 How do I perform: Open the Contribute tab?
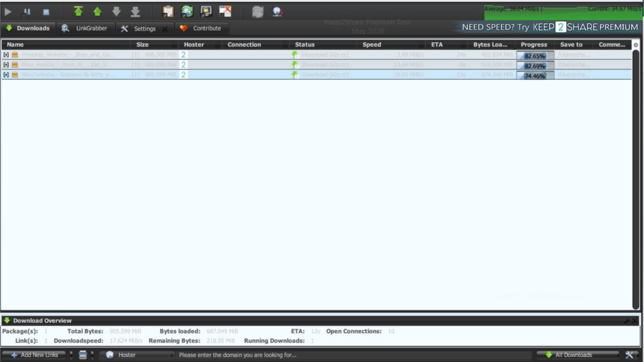[201, 28]
